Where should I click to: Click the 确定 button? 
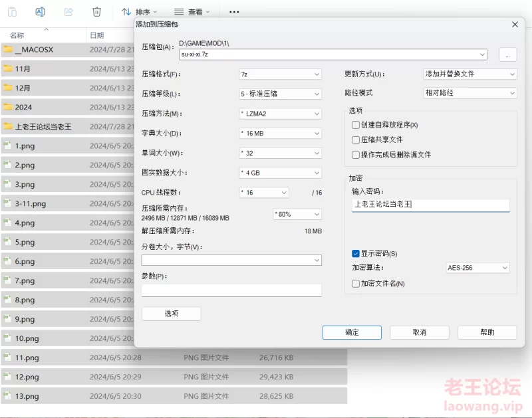(352, 332)
